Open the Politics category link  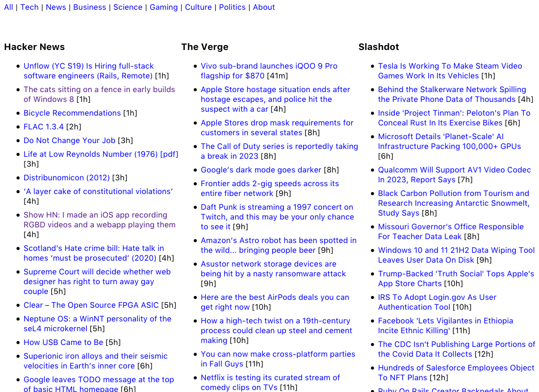click(x=232, y=7)
